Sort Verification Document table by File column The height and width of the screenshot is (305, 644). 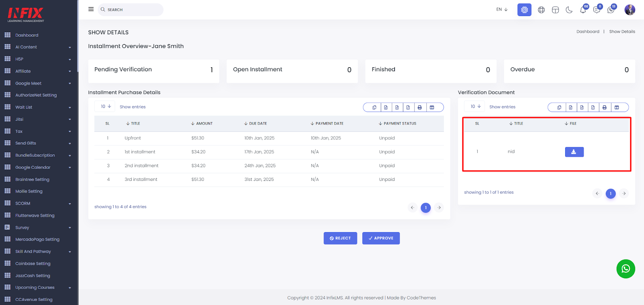point(570,124)
